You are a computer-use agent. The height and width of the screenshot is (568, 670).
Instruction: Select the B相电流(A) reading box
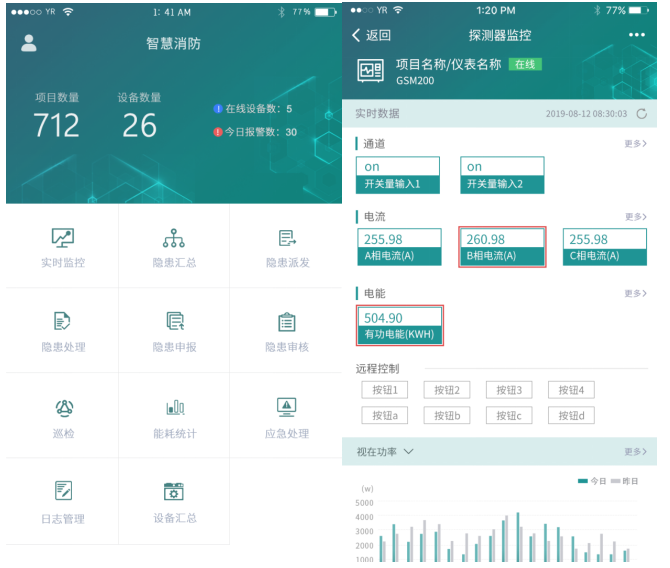[502, 247]
